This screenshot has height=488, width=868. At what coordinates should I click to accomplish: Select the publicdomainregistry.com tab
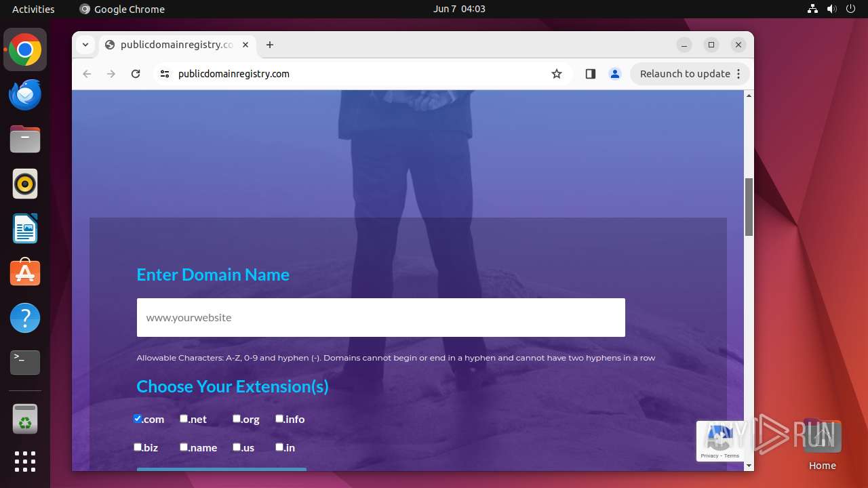176,45
